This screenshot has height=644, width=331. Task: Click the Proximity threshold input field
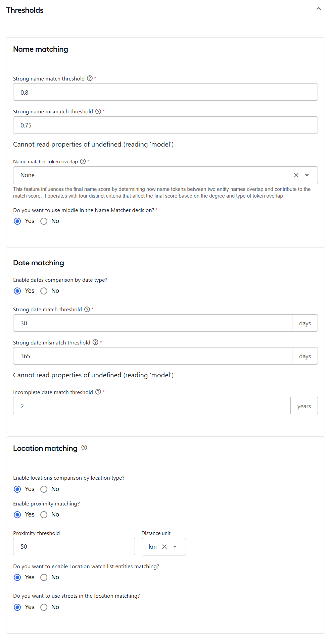(74, 547)
